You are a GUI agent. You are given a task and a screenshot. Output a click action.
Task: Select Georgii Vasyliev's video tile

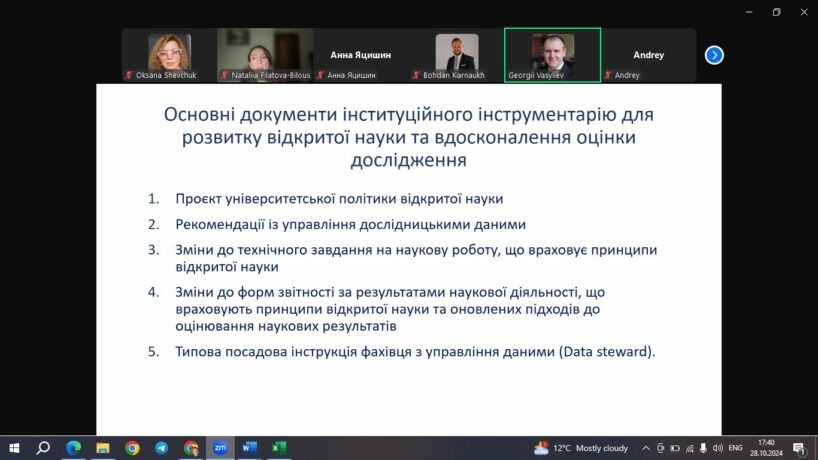pyautogui.click(x=552, y=55)
